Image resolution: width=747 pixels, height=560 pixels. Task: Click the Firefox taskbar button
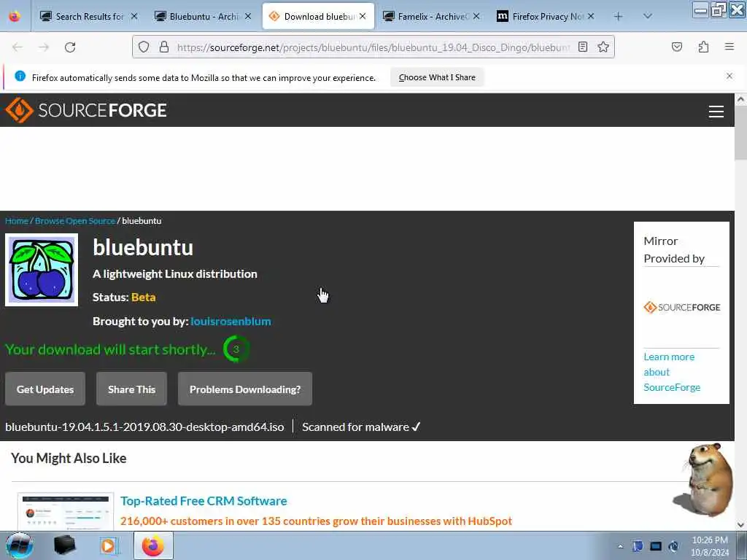[153, 545]
